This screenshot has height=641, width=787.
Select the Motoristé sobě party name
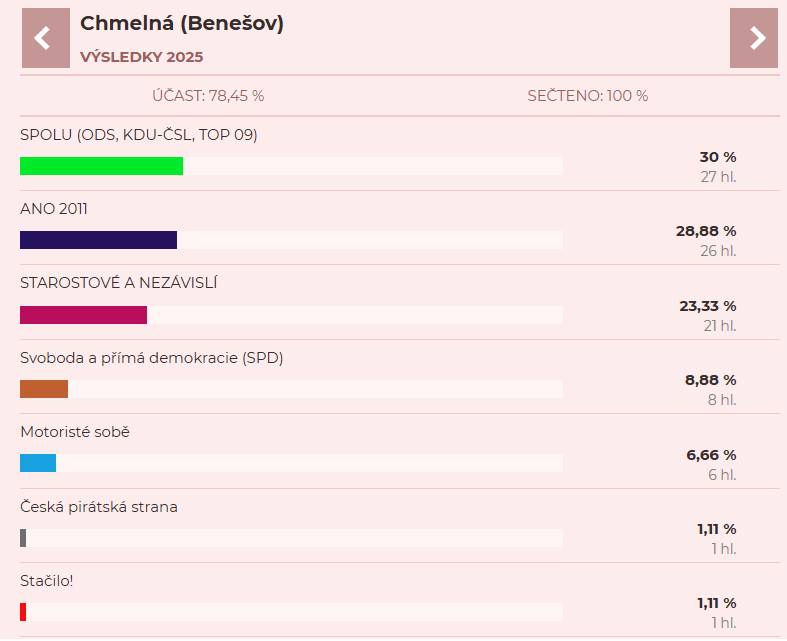[x=75, y=432]
